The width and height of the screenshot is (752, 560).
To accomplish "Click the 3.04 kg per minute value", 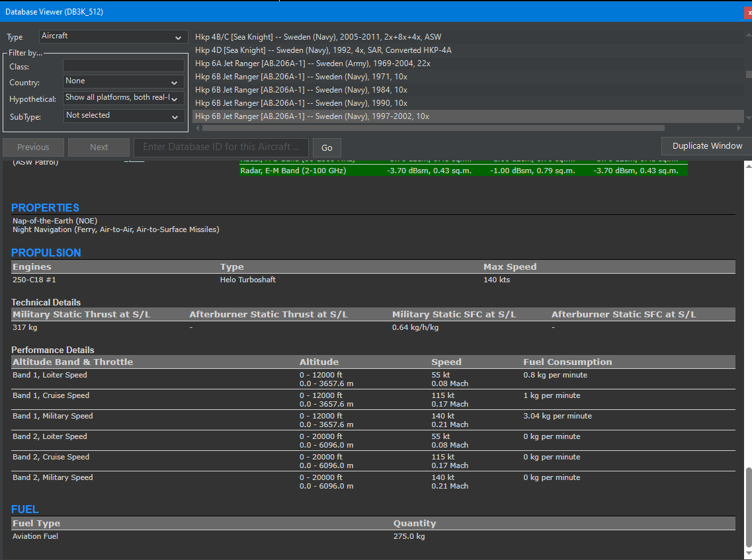I will (x=558, y=416).
